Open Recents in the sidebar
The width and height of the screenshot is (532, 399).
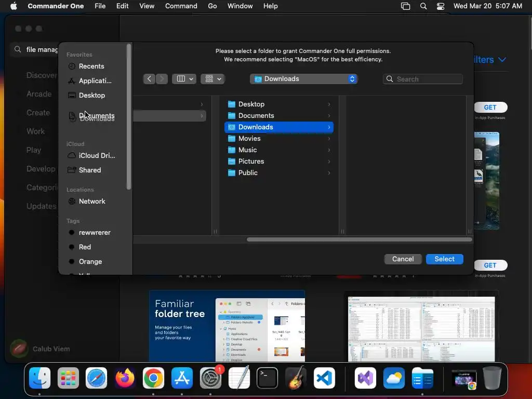[x=92, y=66]
